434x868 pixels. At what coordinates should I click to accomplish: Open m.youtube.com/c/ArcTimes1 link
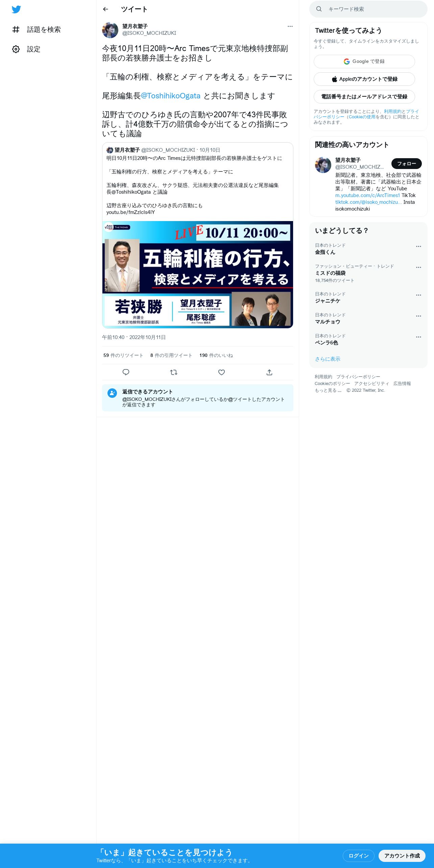tap(367, 195)
